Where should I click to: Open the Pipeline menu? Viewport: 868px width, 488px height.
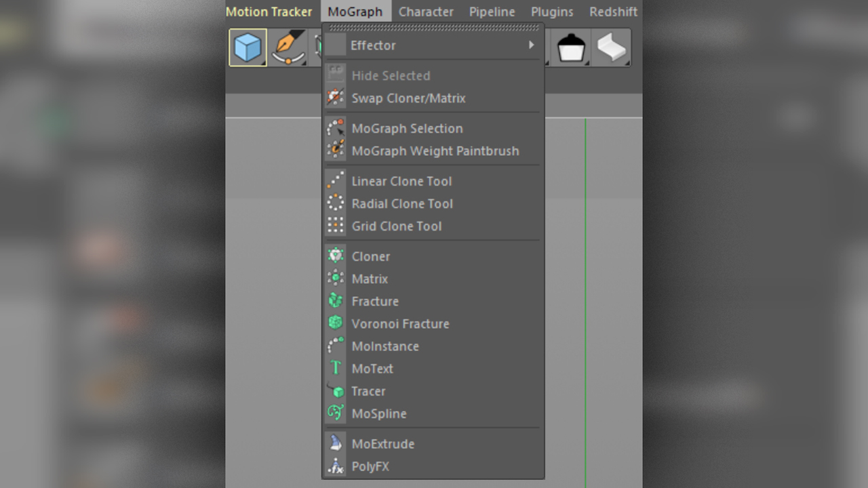click(492, 12)
